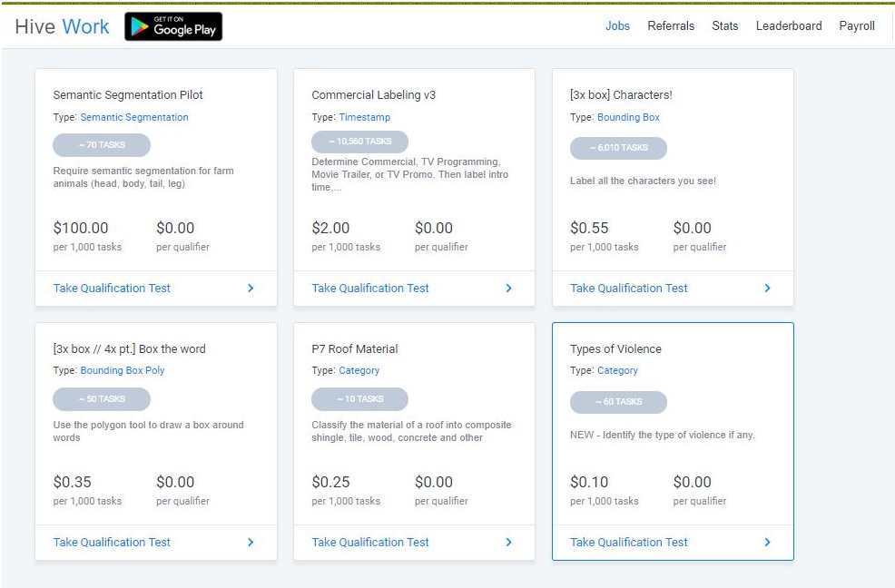Image resolution: width=895 pixels, height=588 pixels.
Task: Open the Get it on Google Play badge
Action: (173, 27)
